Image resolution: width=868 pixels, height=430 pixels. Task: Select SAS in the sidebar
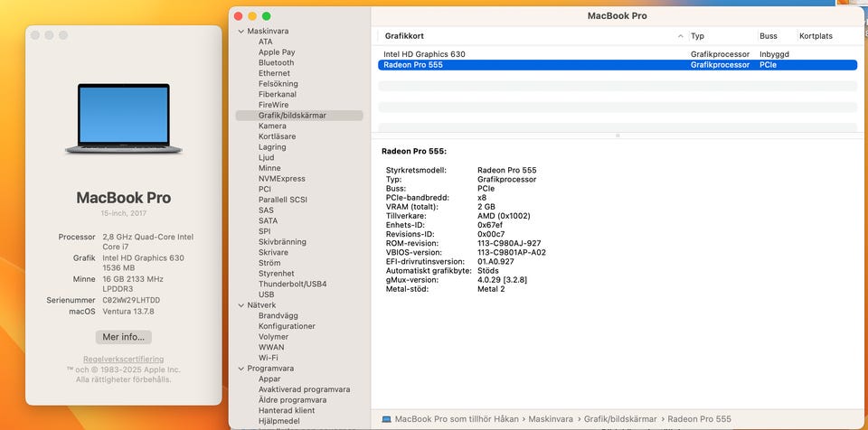[266, 210]
